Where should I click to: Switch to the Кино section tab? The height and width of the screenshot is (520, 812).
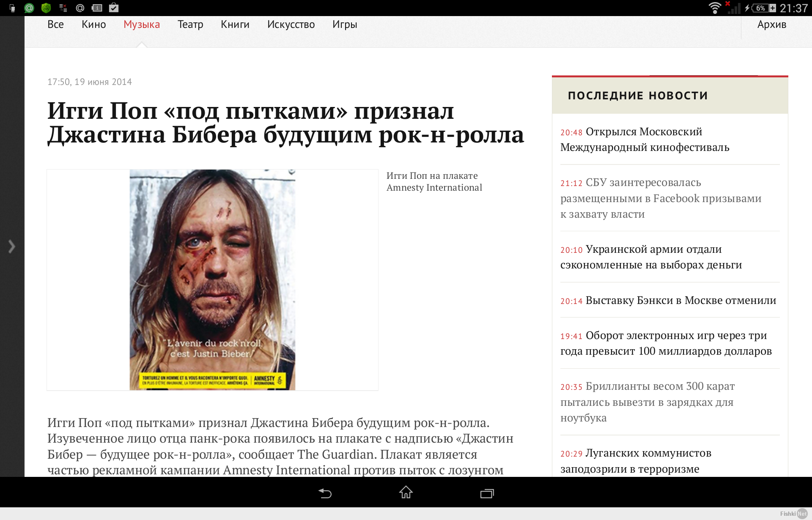click(94, 25)
